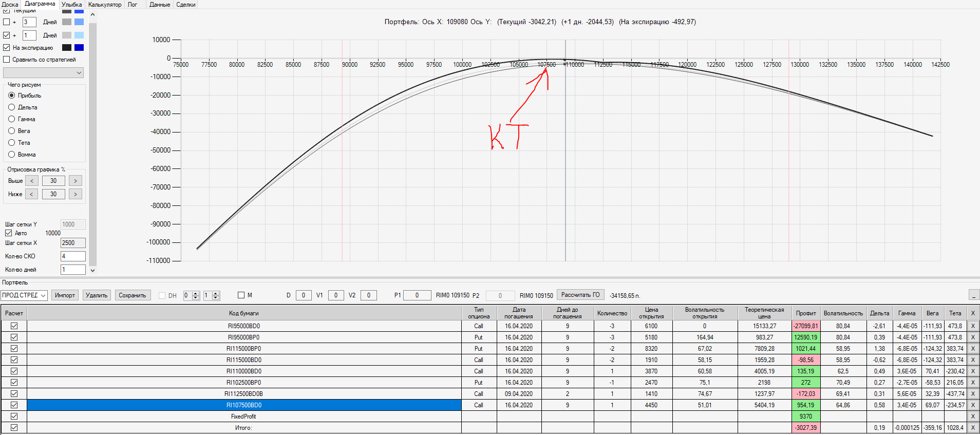Click the Кол-во СКО input field

click(x=73, y=256)
